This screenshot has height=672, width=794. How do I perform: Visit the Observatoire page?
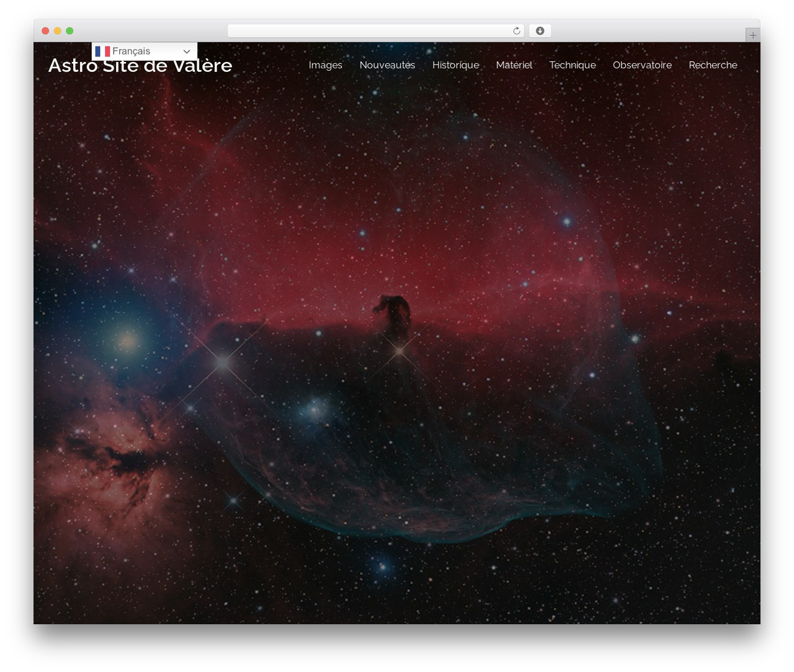click(642, 65)
